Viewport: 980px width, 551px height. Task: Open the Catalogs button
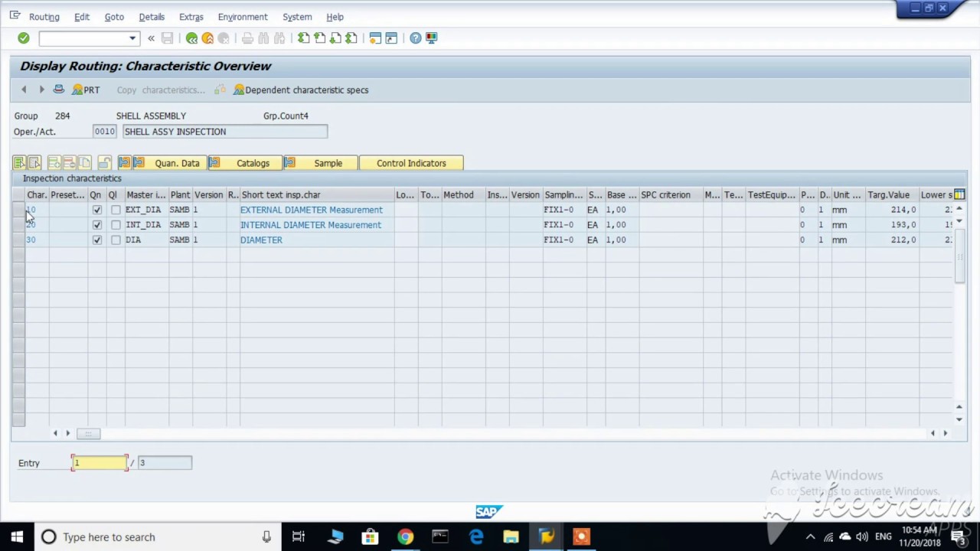(x=245, y=163)
